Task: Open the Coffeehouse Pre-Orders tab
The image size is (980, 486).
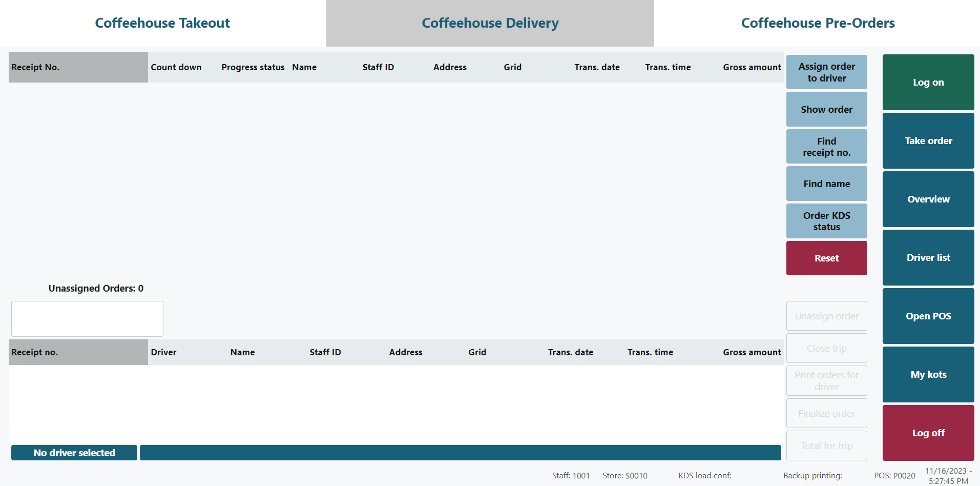Action: pyautogui.click(x=818, y=23)
